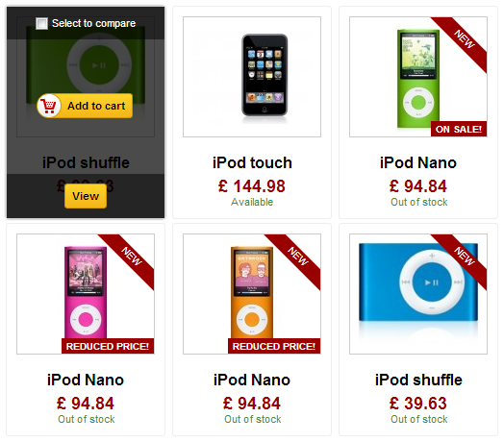Click NEW ribbon on green iPod Nano
This screenshot has width=504, height=442.
[464, 39]
